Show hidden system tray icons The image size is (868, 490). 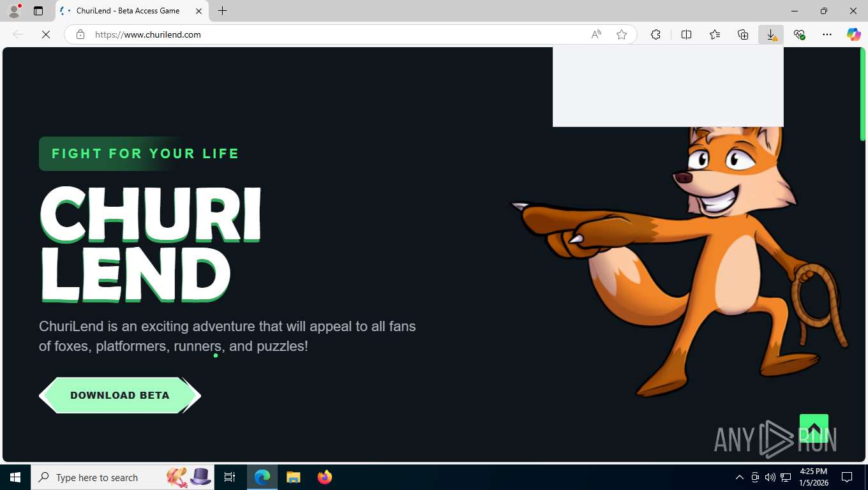click(x=740, y=477)
